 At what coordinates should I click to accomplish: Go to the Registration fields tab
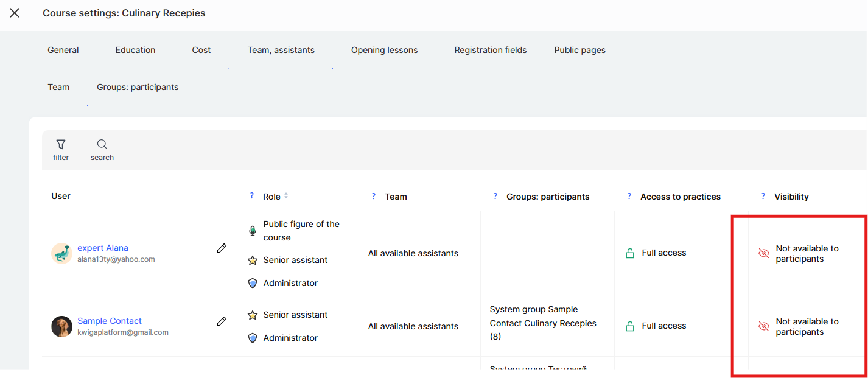(x=490, y=50)
